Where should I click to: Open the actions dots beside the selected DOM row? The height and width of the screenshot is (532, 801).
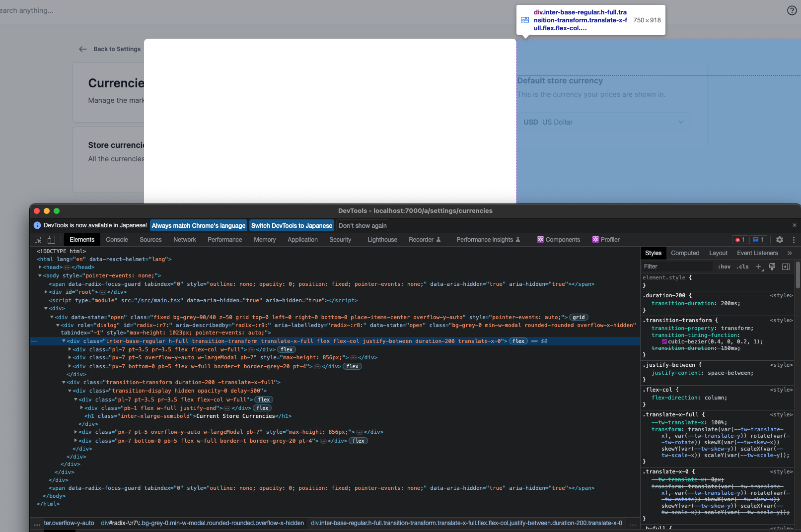(34, 341)
